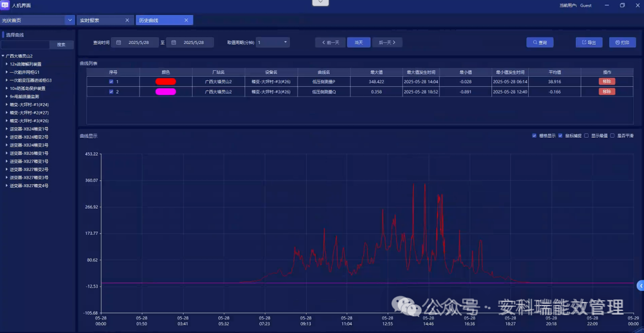
Task: Focus the curve search input field
Action: click(x=25, y=45)
